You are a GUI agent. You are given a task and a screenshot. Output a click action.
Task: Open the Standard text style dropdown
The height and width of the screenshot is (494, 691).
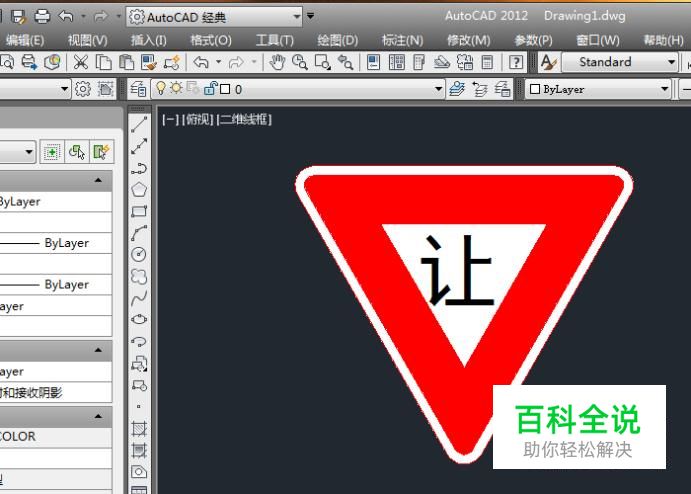pos(672,62)
